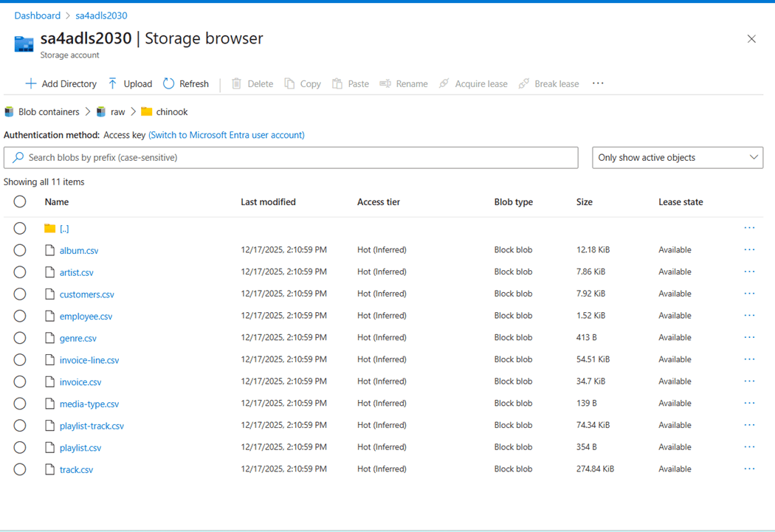
Task: Click the Add Directory plus icon
Action: [x=31, y=84]
